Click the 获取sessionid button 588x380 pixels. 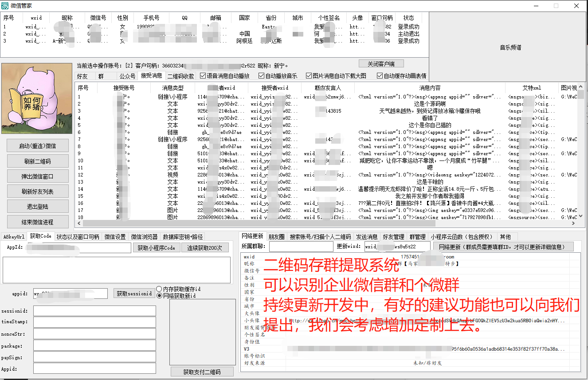(x=135, y=294)
